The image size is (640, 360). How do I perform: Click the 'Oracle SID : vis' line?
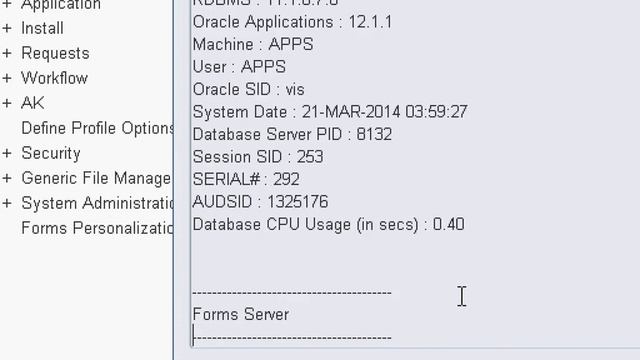[249, 89]
